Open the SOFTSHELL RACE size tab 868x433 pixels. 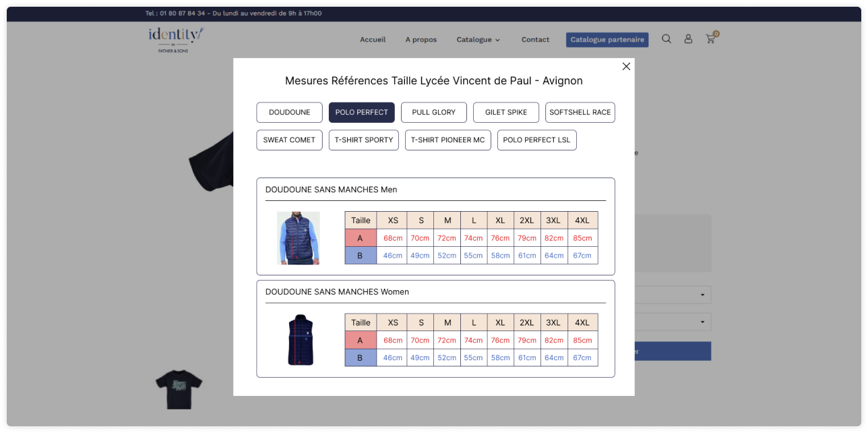[x=580, y=113]
